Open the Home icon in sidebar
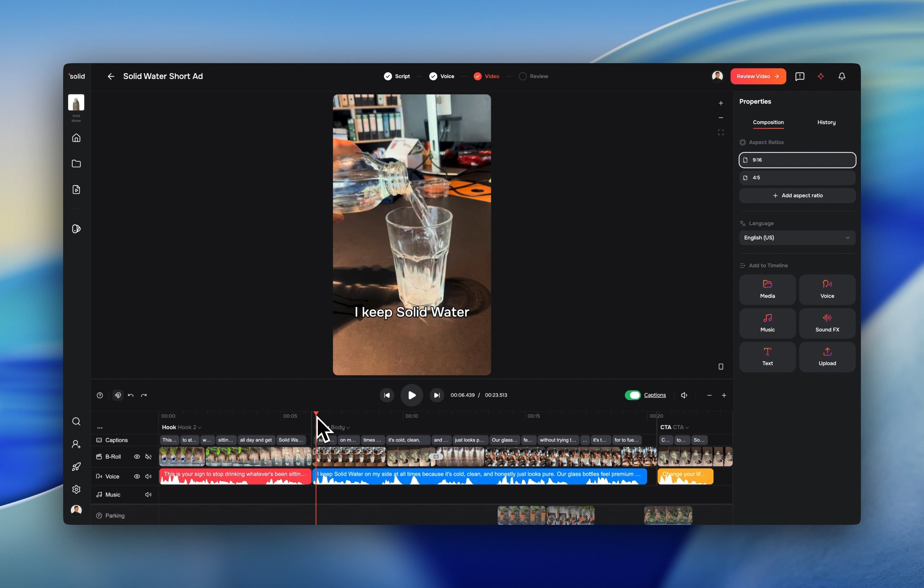Viewport: 924px width, 588px height. 76,138
